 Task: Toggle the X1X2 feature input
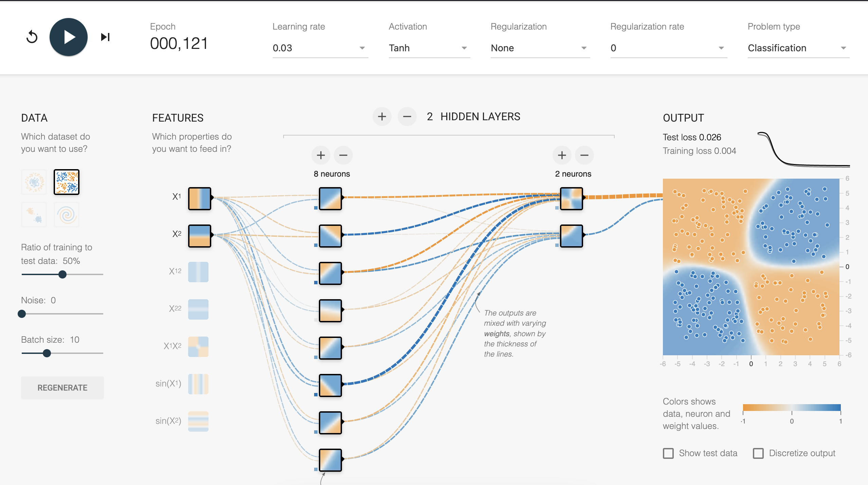coord(198,346)
